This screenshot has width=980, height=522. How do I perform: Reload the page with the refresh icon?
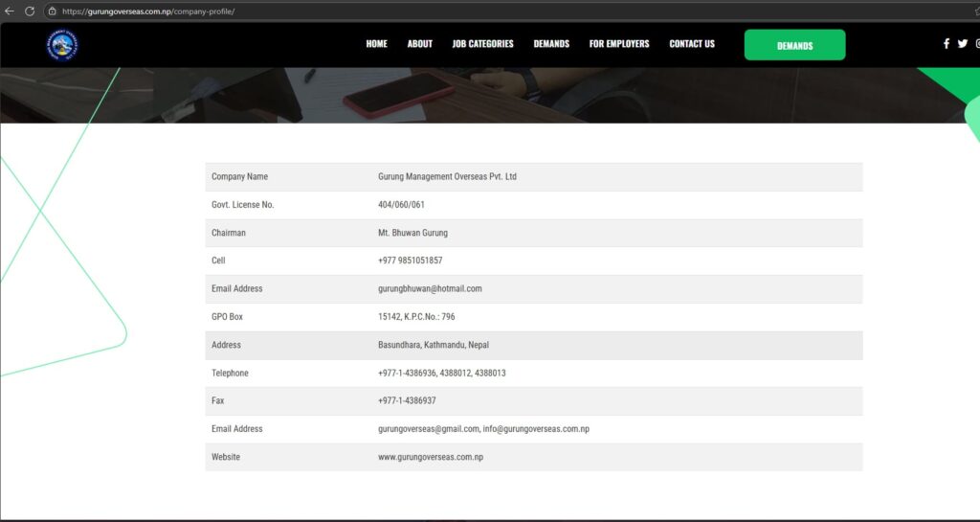30,11
